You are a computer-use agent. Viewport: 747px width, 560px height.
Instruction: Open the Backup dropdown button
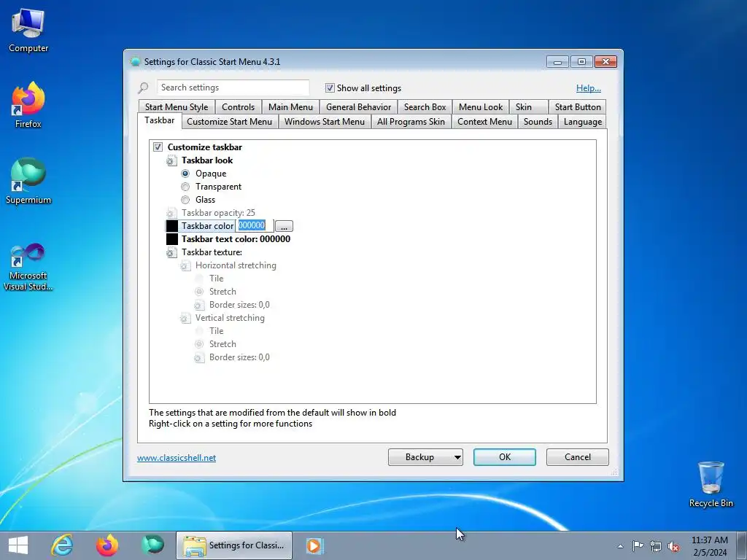coord(425,457)
